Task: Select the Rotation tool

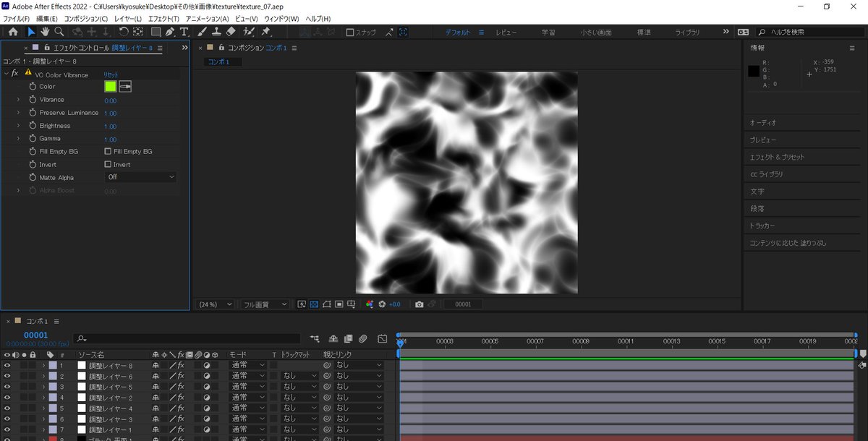Action: pos(124,32)
